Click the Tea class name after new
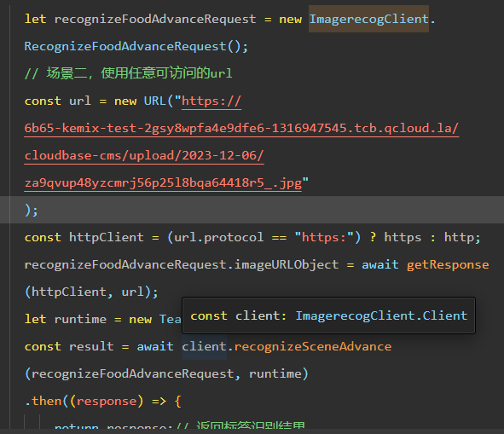504x434 pixels. tap(170, 320)
